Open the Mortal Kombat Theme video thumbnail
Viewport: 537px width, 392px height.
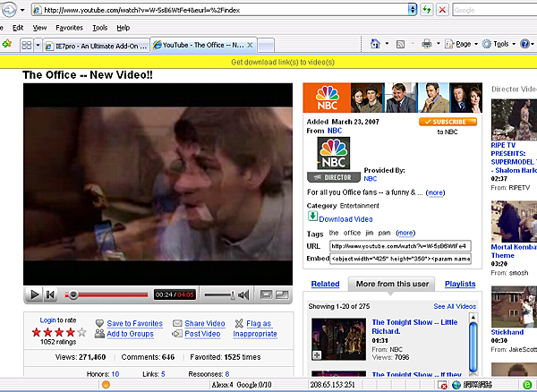tap(514, 221)
